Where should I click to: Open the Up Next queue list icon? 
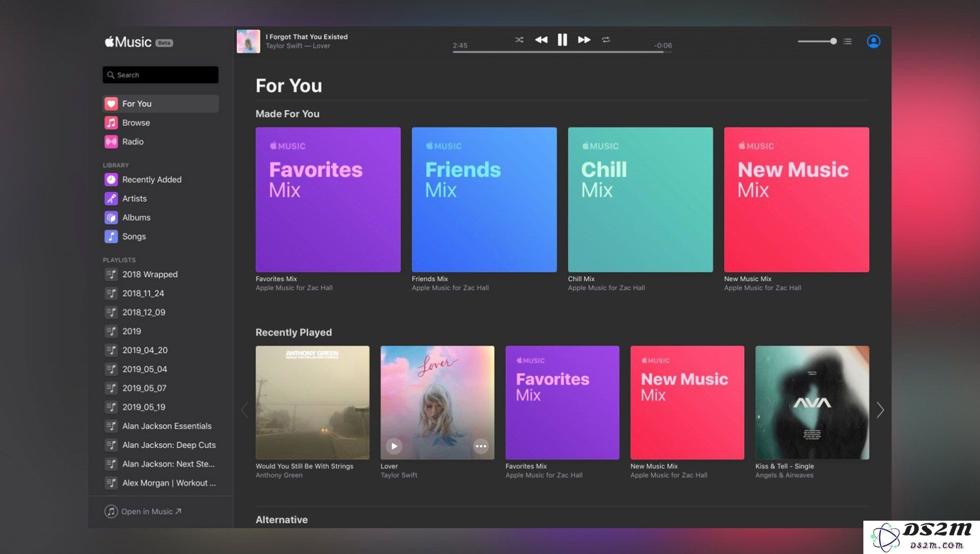click(x=847, y=41)
